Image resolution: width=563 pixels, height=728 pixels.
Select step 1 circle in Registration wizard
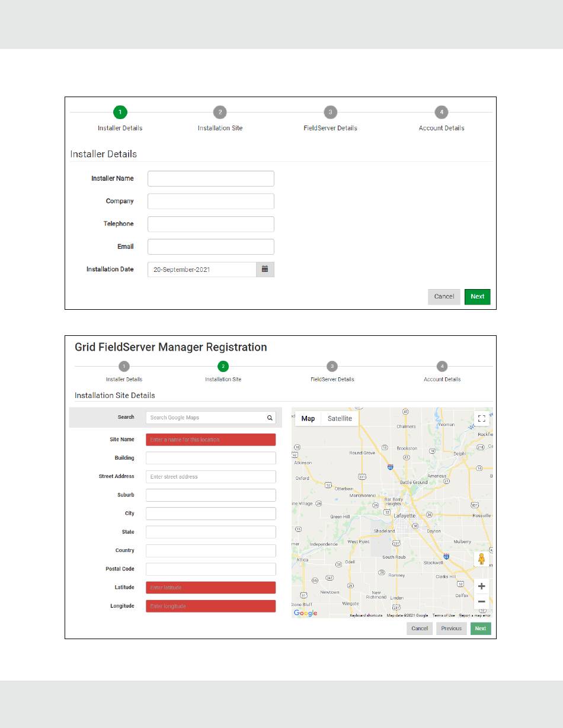coord(124,367)
